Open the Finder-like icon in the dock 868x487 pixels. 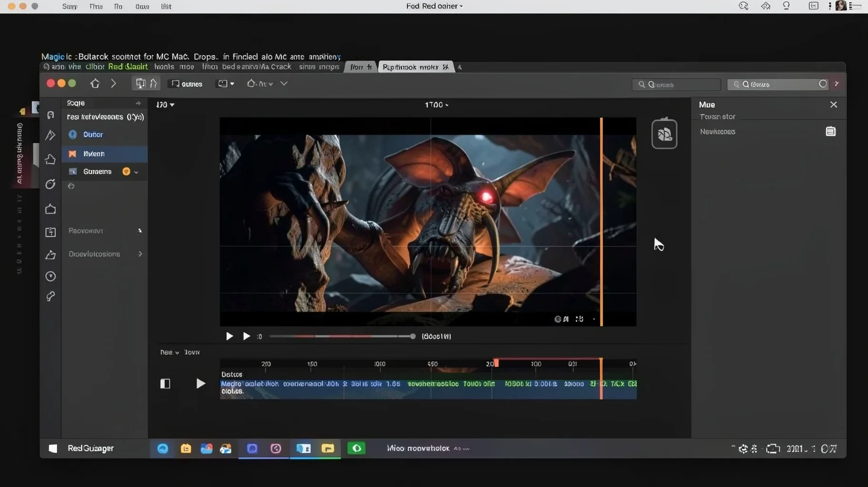click(x=303, y=448)
